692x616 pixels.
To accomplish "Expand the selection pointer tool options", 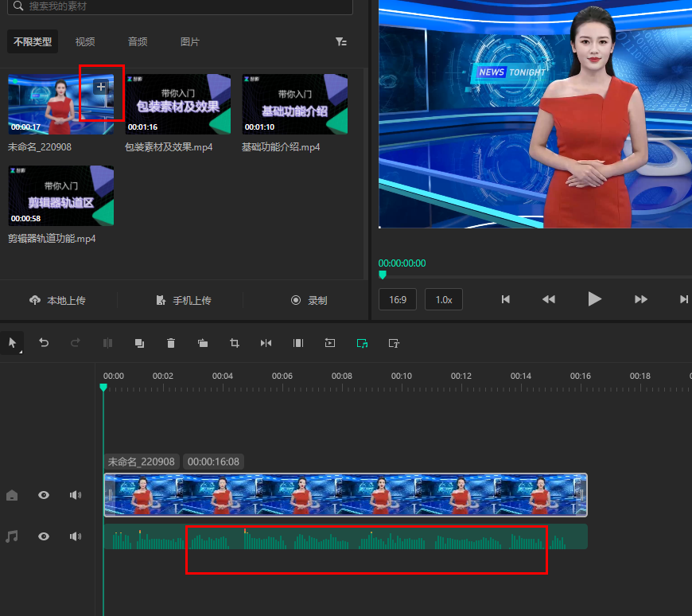I will [x=13, y=343].
